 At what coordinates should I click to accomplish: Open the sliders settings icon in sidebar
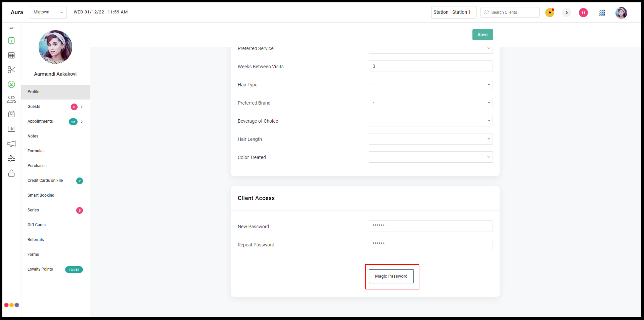click(x=11, y=158)
